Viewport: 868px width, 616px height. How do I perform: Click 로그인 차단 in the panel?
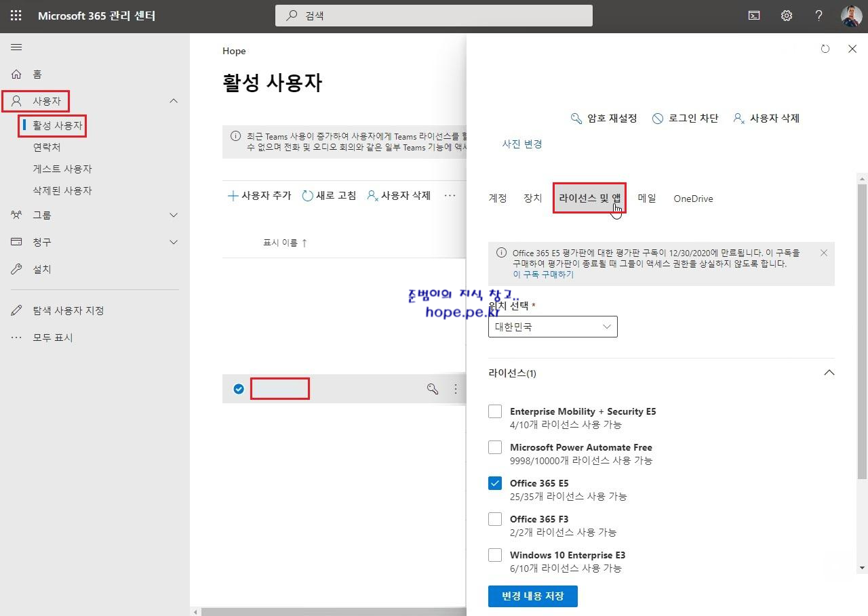(x=685, y=118)
